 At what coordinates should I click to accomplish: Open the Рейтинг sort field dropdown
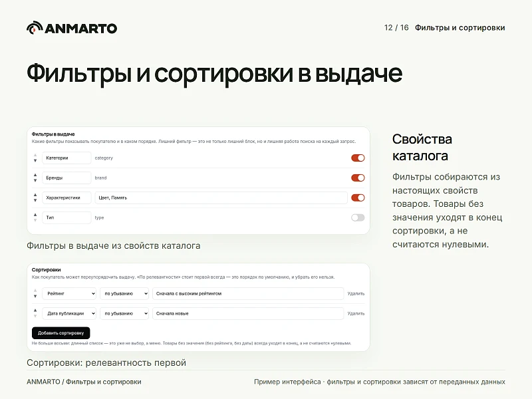(69, 293)
